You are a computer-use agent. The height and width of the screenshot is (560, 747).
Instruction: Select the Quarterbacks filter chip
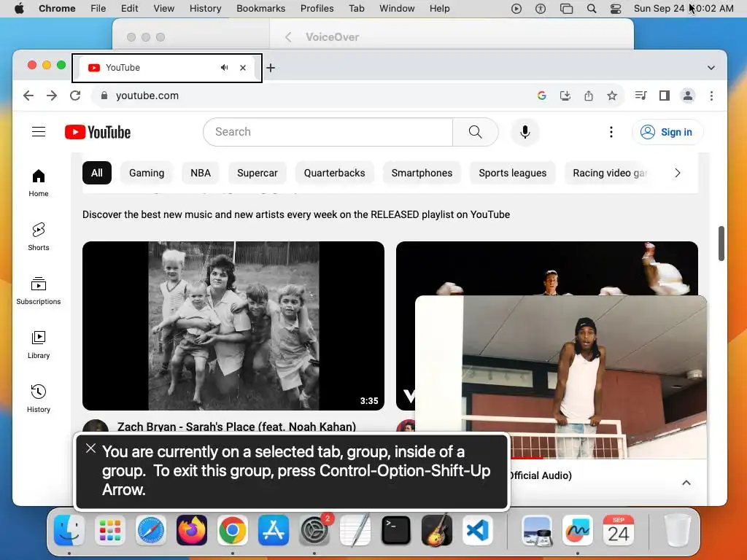[x=334, y=173]
